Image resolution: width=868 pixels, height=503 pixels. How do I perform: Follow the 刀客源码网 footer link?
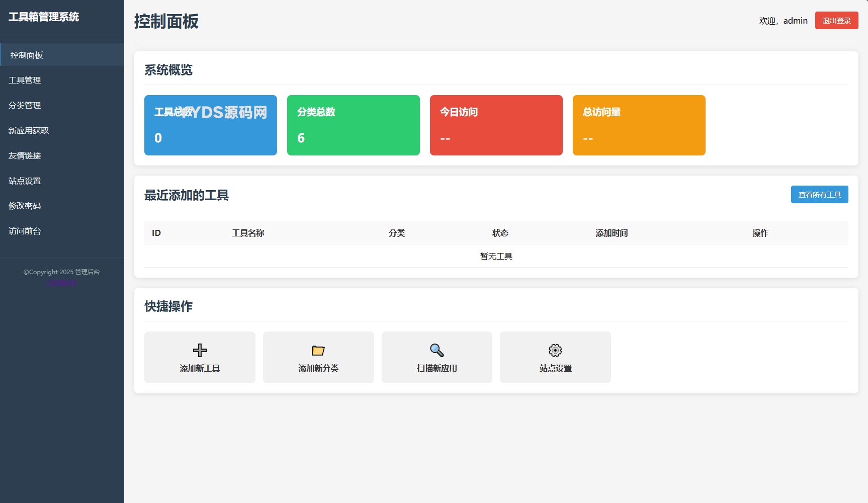62,282
